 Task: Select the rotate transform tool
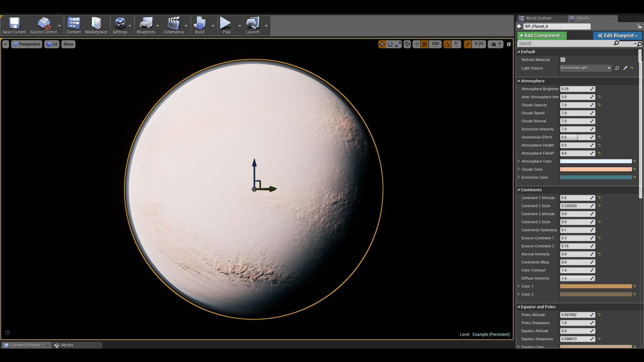tap(390, 44)
